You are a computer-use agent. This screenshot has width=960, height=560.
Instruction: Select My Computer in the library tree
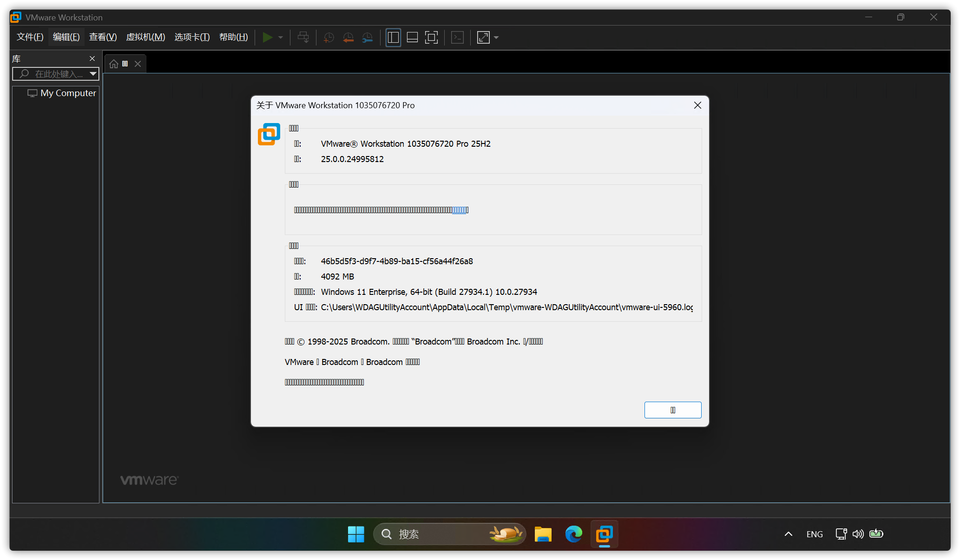[x=68, y=93]
